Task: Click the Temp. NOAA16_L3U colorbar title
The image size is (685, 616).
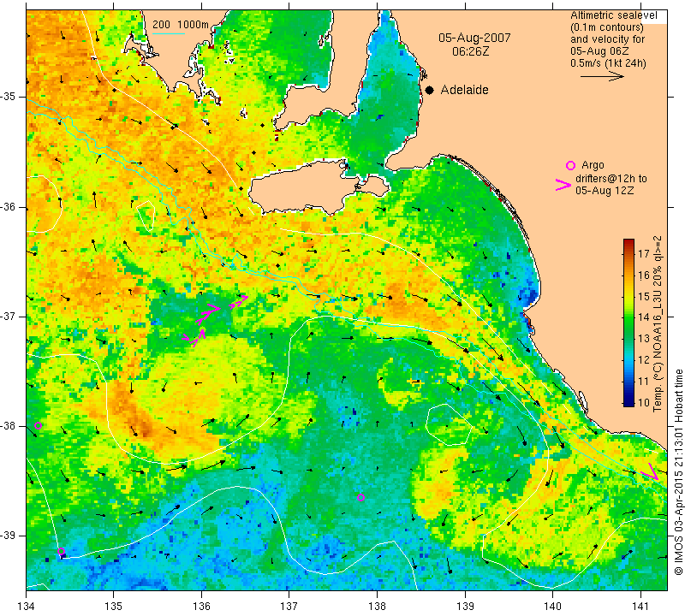Action: coord(658,323)
